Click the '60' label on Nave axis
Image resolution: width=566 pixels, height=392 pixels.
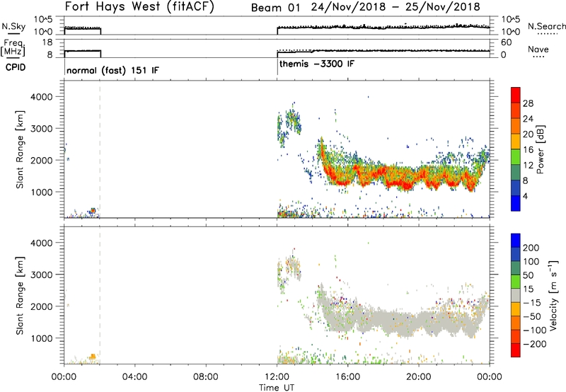507,42
